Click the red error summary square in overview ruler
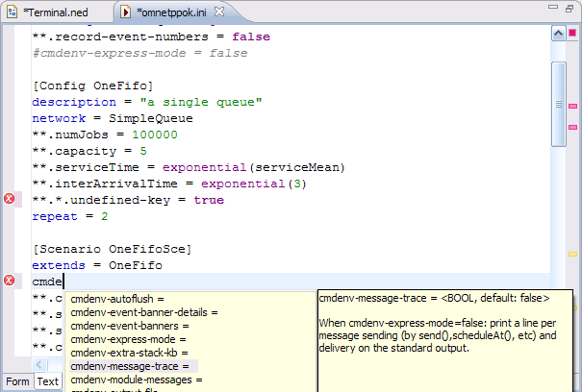This screenshot has width=582, height=392. point(572,33)
